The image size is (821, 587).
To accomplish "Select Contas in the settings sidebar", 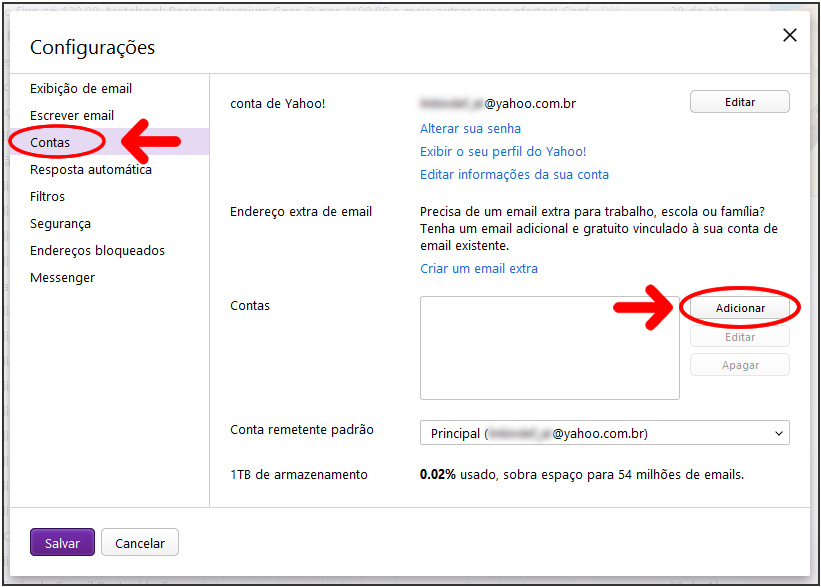I will 50,142.
